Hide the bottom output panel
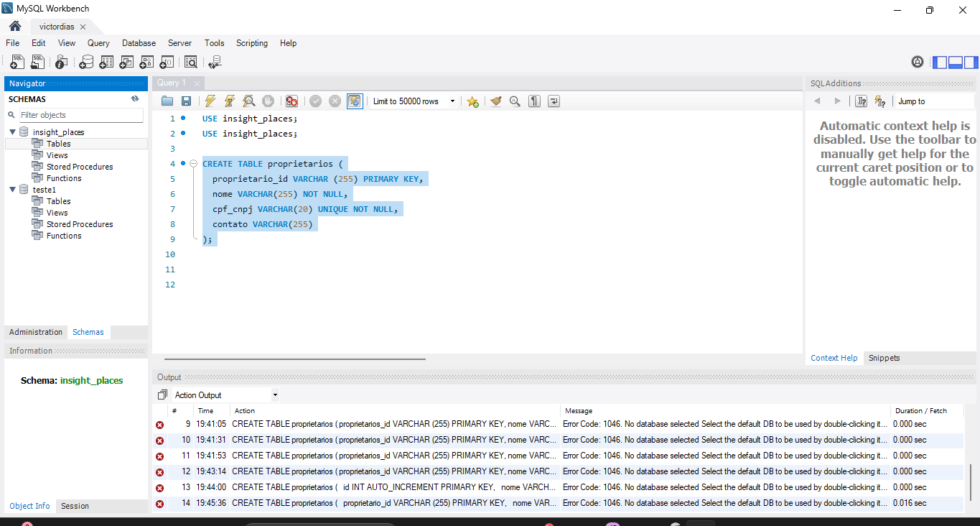The width and height of the screenshot is (980, 526). click(956, 63)
